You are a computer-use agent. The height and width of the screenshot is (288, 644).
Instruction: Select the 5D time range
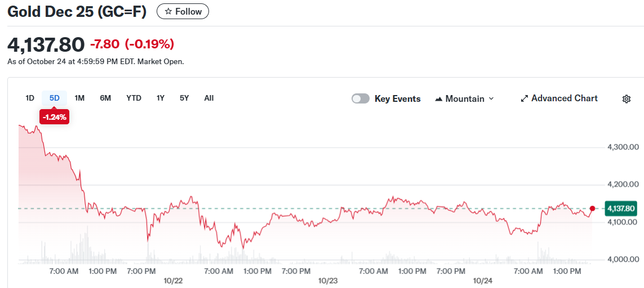point(54,98)
